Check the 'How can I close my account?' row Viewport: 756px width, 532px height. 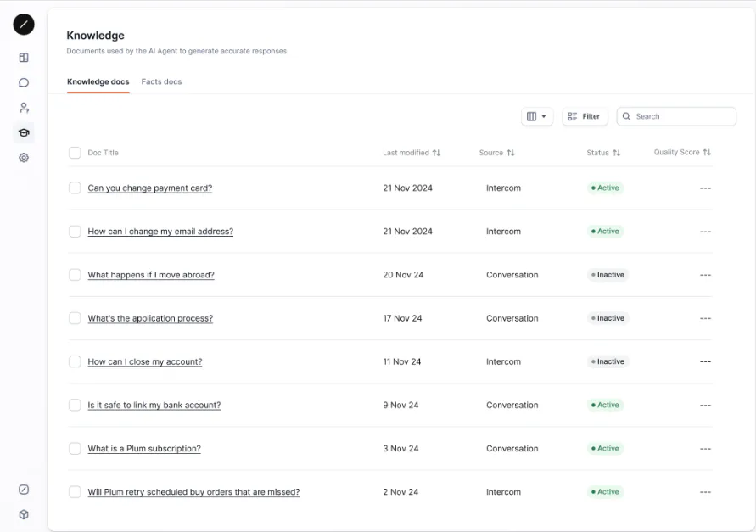point(75,361)
